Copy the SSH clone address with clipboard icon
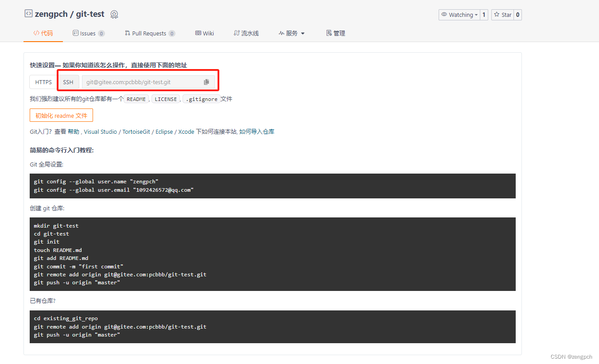The image size is (599, 364). [x=206, y=82]
